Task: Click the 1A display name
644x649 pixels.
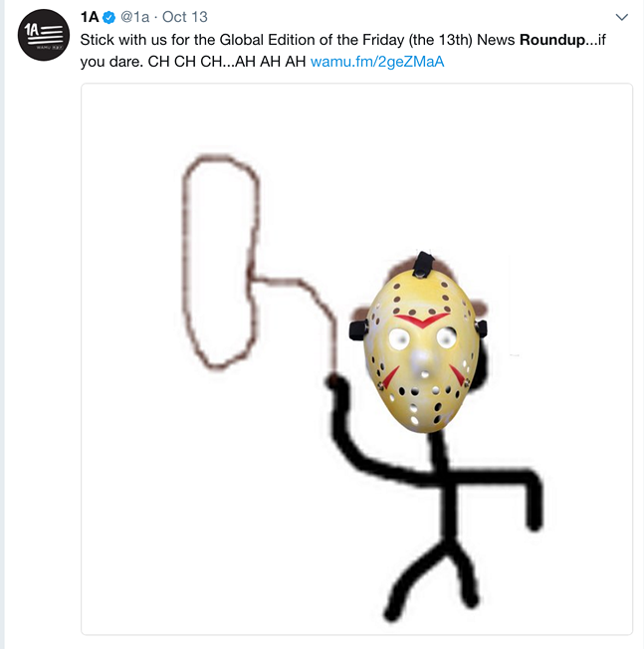Action: tap(90, 17)
